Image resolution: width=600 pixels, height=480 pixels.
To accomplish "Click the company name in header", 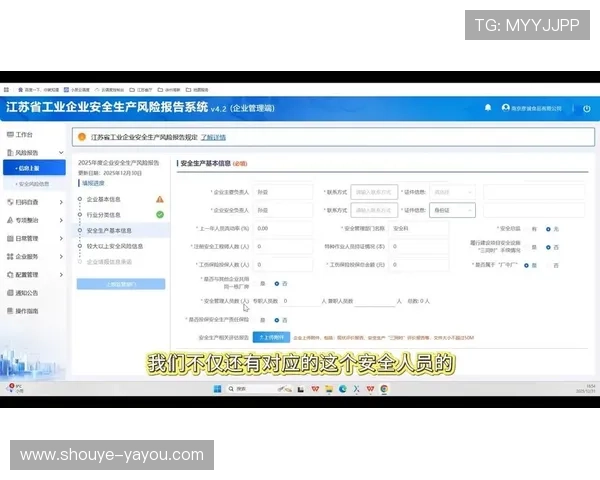I will (536, 108).
